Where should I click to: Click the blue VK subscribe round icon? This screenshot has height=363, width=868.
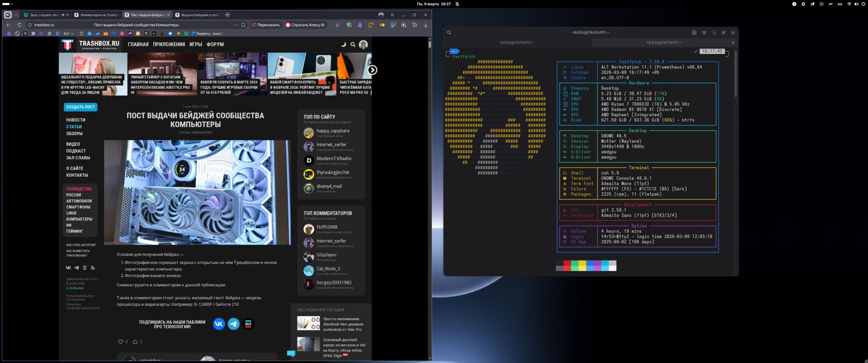tap(219, 324)
